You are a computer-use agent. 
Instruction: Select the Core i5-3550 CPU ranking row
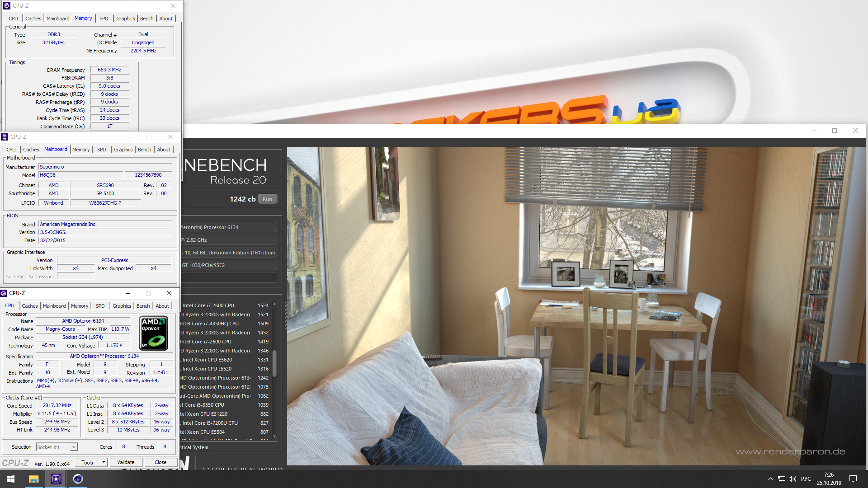click(x=225, y=405)
